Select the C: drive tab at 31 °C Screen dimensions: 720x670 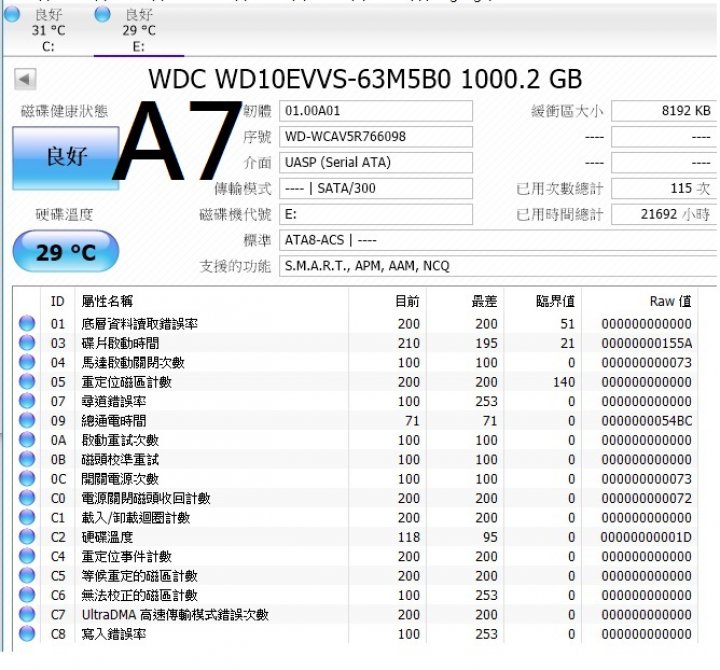pos(48,30)
